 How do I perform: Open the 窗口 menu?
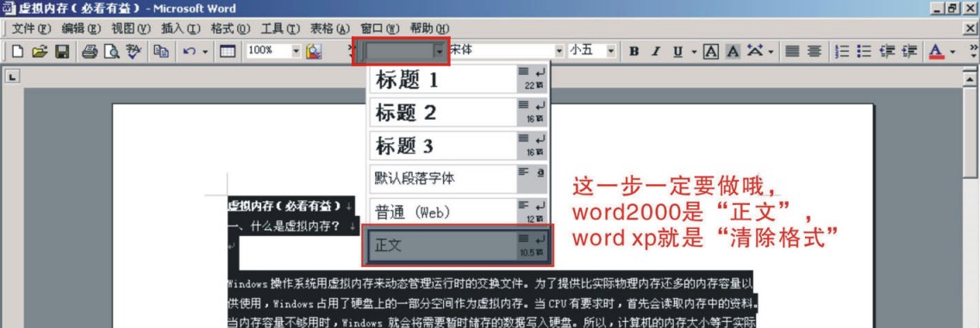click(380, 28)
